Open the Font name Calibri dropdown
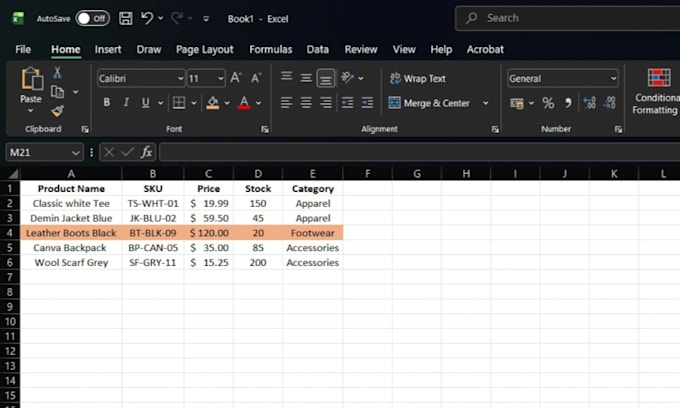 click(x=180, y=78)
